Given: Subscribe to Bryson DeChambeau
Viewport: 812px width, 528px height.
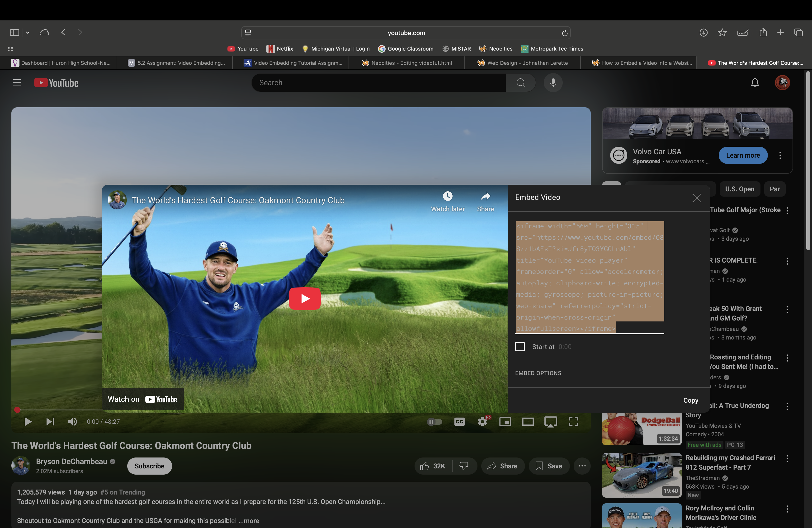Looking at the screenshot, I should pos(149,466).
